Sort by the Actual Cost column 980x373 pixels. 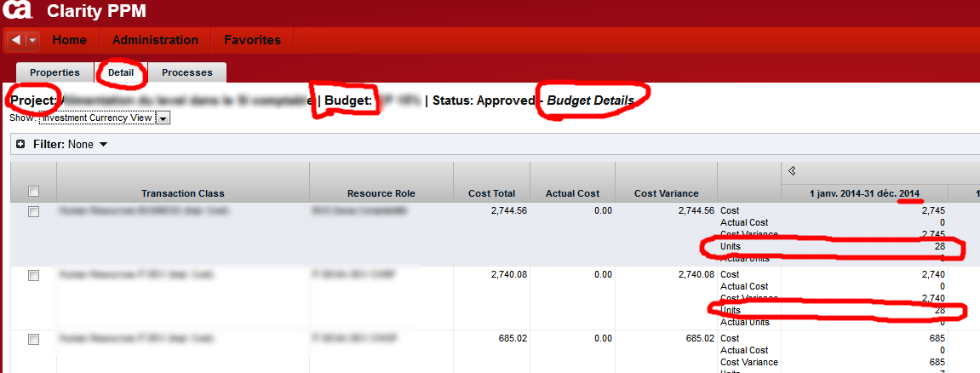[x=572, y=193]
